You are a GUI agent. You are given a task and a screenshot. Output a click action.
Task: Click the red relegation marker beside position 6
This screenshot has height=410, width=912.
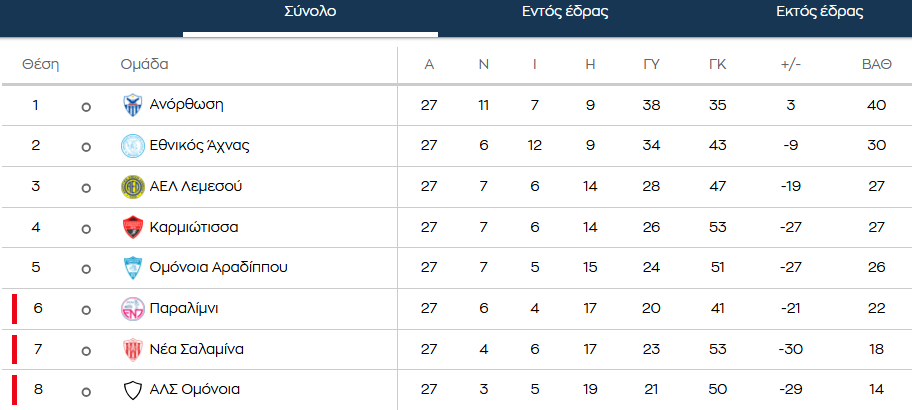click(15, 309)
